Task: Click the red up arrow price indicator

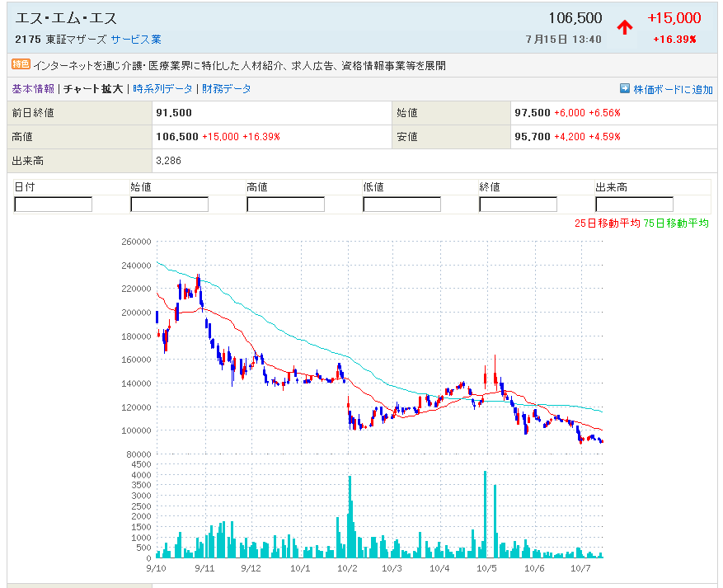Action: pos(625,27)
